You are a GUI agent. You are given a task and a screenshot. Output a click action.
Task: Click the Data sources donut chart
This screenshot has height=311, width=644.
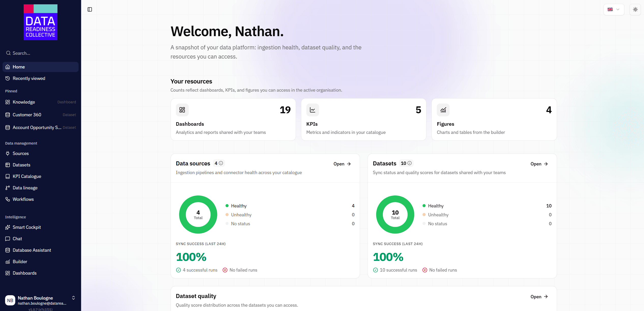point(198,215)
